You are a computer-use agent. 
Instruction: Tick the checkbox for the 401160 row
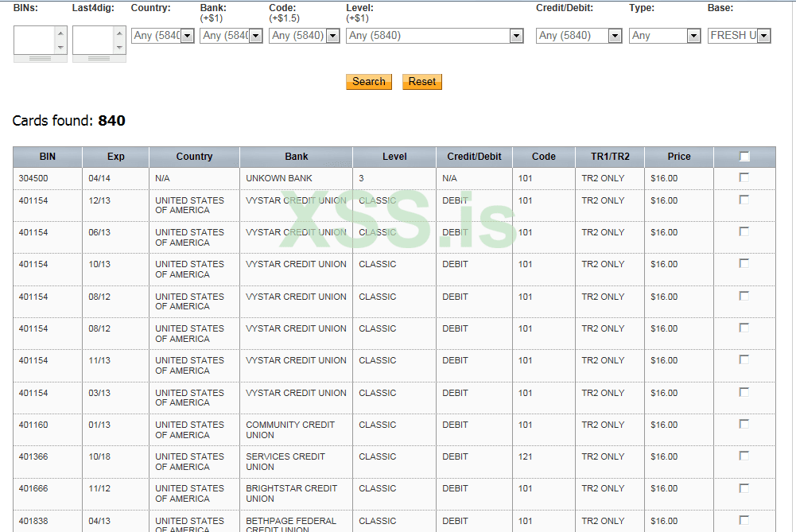coord(744,424)
